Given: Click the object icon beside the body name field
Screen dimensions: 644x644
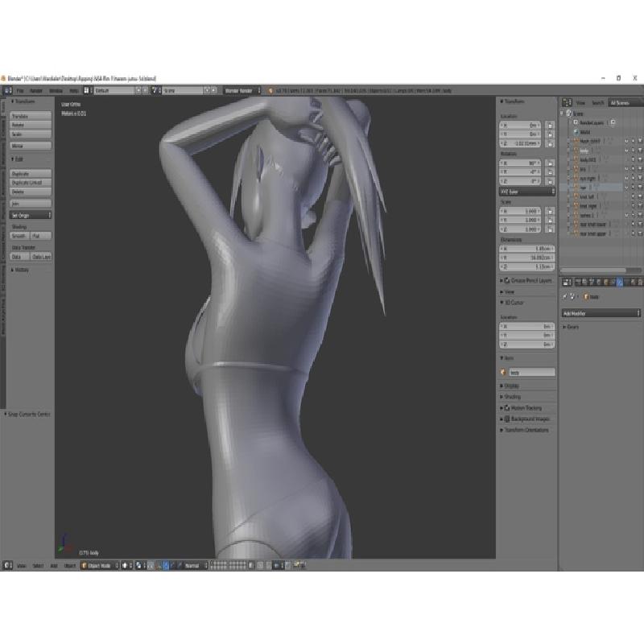Looking at the screenshot, I should click(503, 373).
